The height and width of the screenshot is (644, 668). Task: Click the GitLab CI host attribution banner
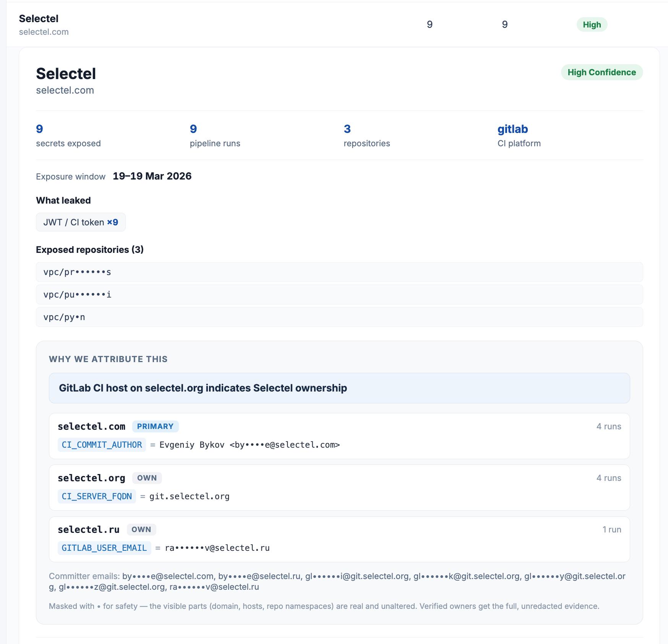339,388
